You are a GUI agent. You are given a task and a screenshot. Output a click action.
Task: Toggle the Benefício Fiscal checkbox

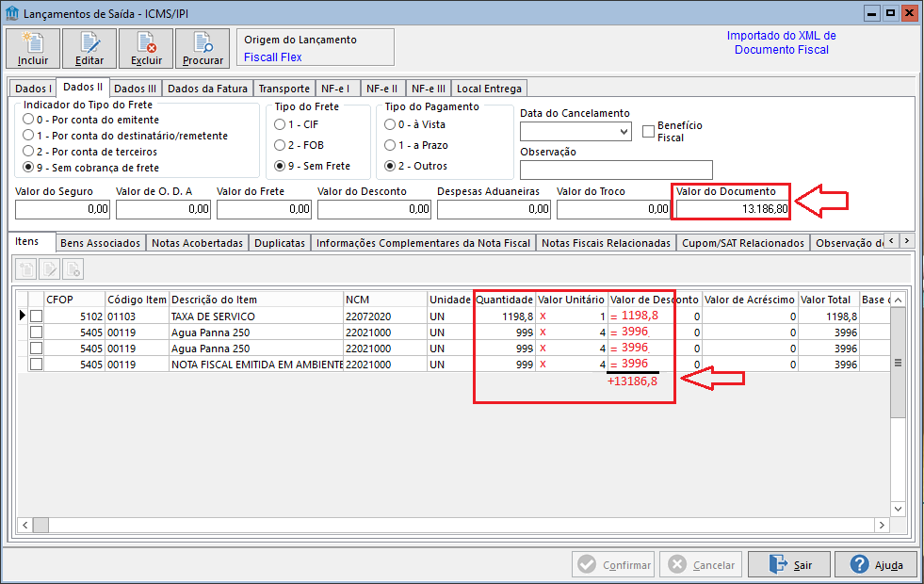click(648, 131)
